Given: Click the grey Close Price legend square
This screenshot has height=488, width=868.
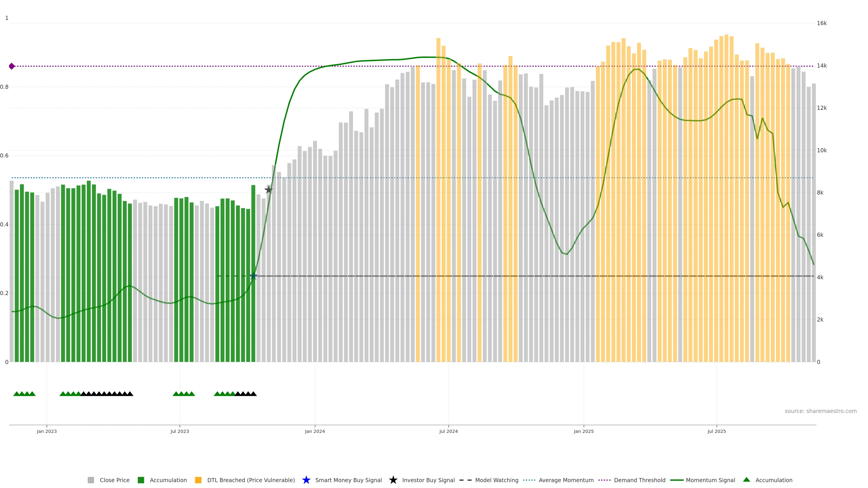Looking at the screenshot, I should pyautogui.click(x=91, y=480).
